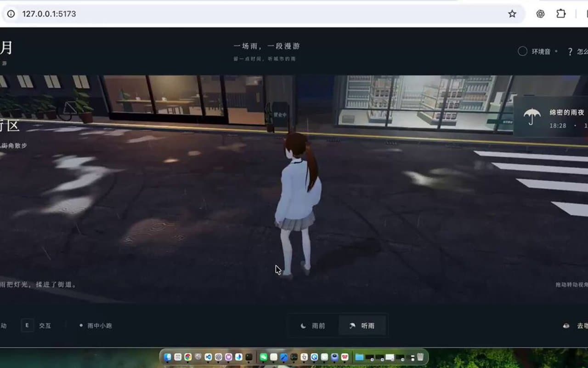Open Google Chrome from the Dock

(188, 357)
